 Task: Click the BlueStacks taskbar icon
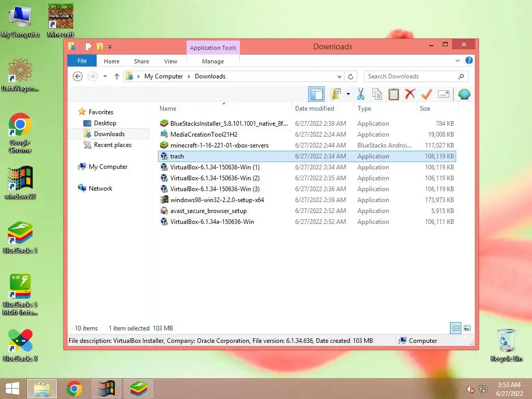click(x=138, y=389)
